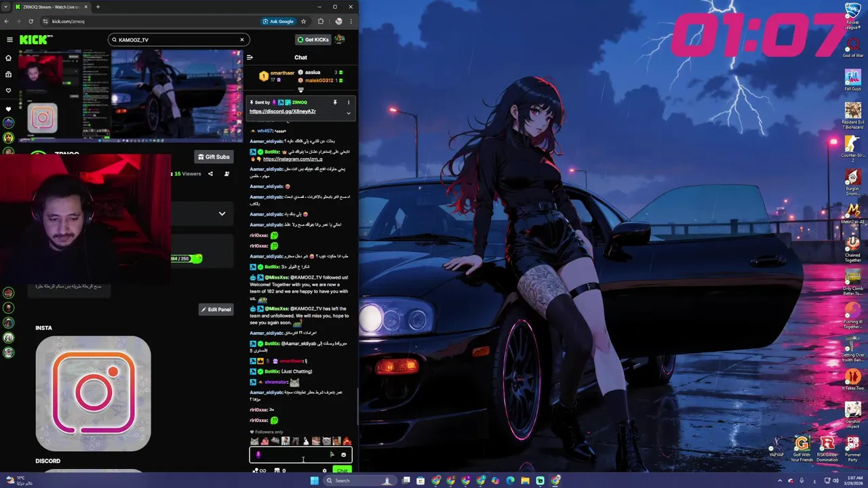The width and height of the screenshot is (868, 488).
Task: Click Ask Google in the address bar
Action: click(x=278, y=21)
